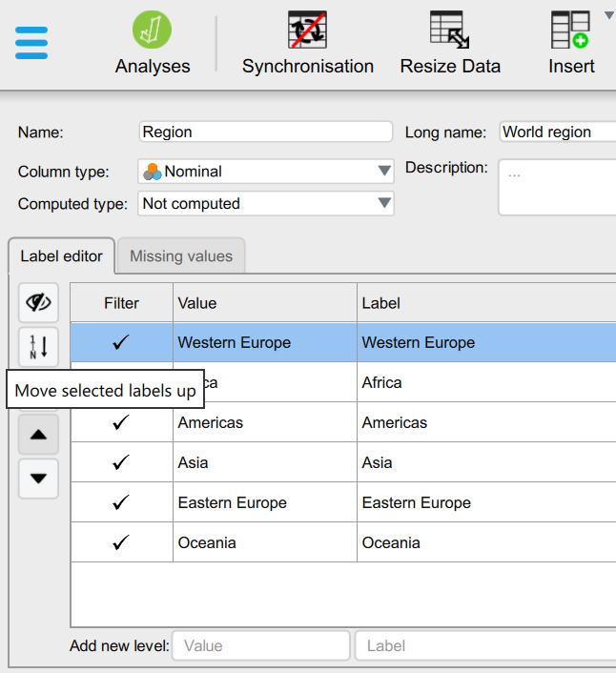Open the Resize Data tool
This screenshot has height=673, width=616.
coord(449,31)
